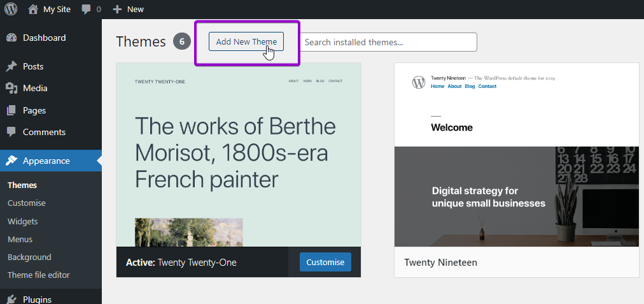This screenshot has width=644, height=304.
Task: Open the Background submenu link
Action: coord(29,257)
